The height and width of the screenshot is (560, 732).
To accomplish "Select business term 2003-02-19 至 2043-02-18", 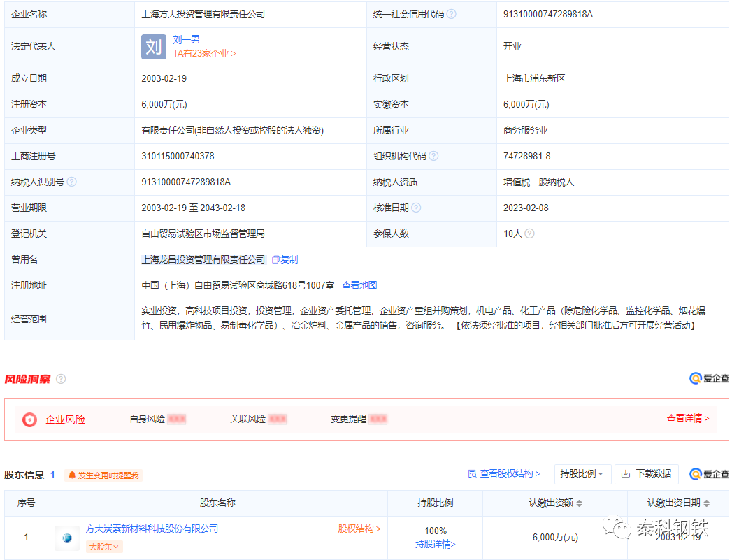I will pos(193,208).
